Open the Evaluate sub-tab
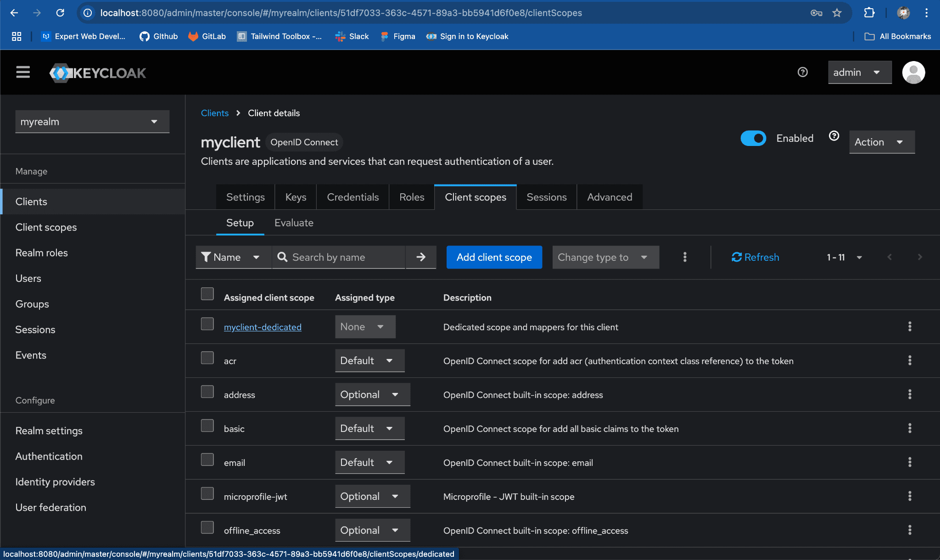 tap(294, 223)
